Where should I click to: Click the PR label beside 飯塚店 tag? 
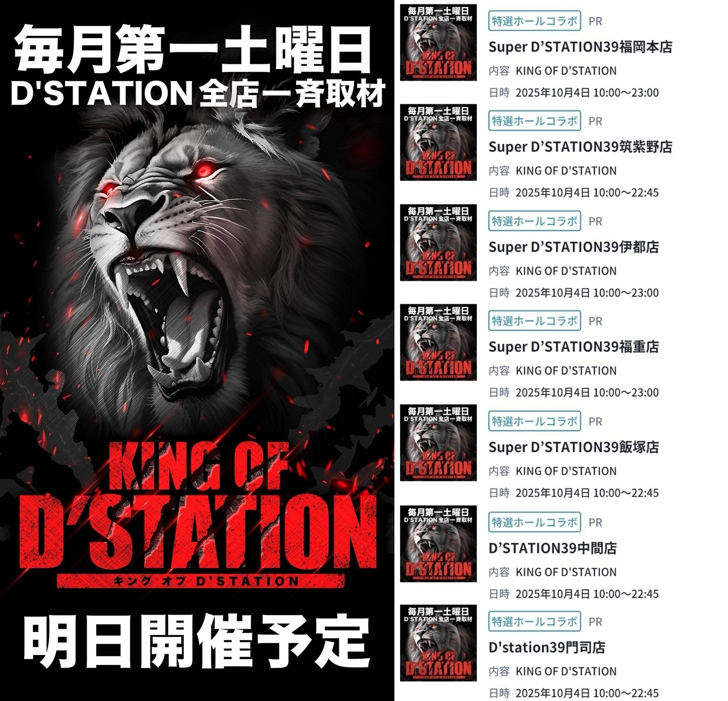point(595,422)
